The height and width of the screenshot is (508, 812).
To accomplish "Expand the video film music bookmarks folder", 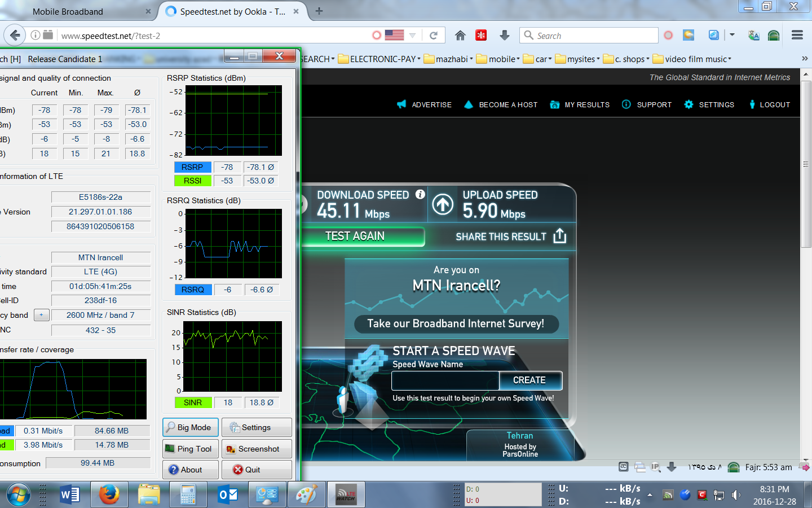I will (692, 59).
